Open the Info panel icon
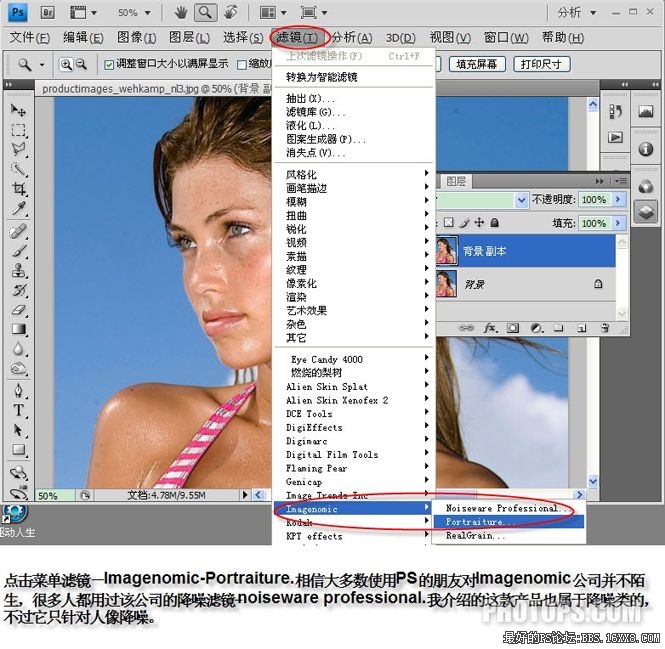The height and width of the screenshot is (649, 665). (x=645, y=149)
